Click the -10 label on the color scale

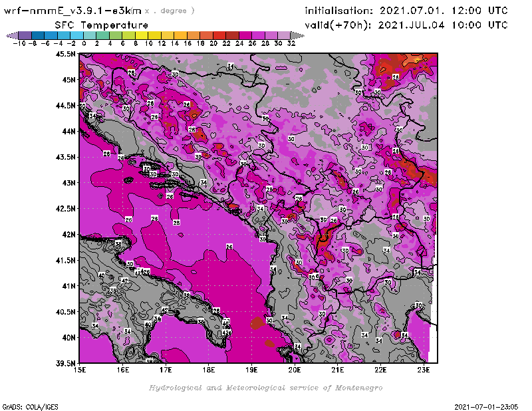click(19, 44)
